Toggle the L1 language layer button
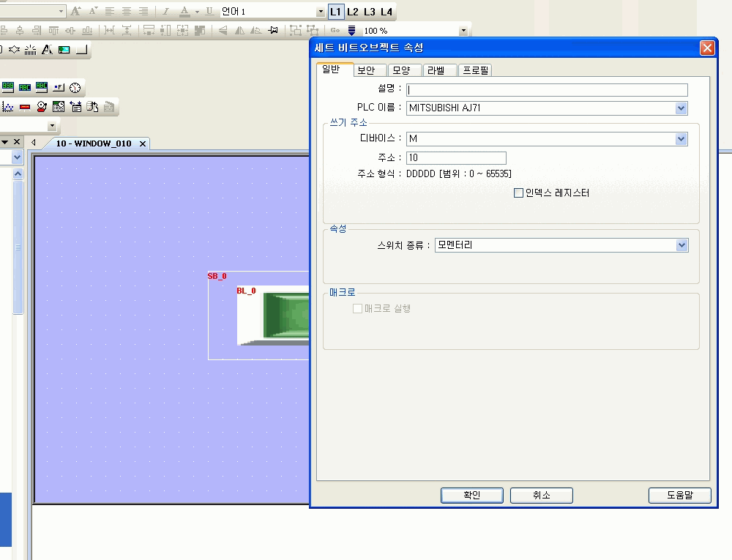Screen dimensions: 732x560 [x=335, y=12]
